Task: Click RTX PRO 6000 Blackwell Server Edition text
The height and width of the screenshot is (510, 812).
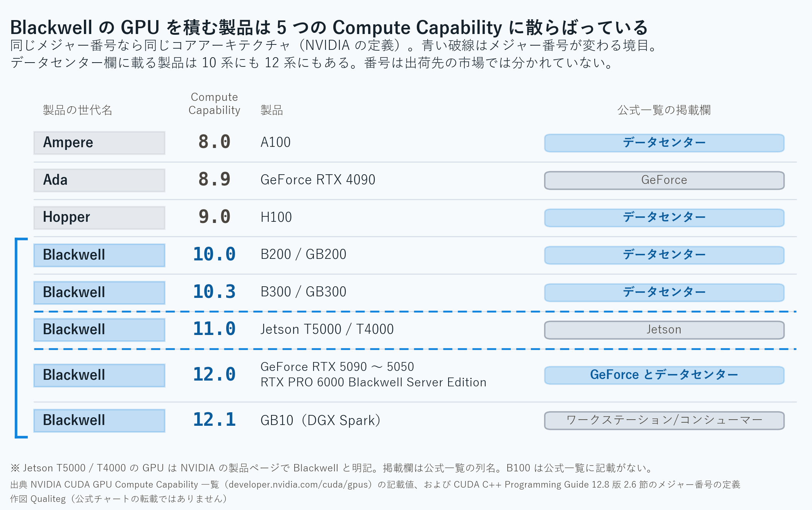Action: 374,382
